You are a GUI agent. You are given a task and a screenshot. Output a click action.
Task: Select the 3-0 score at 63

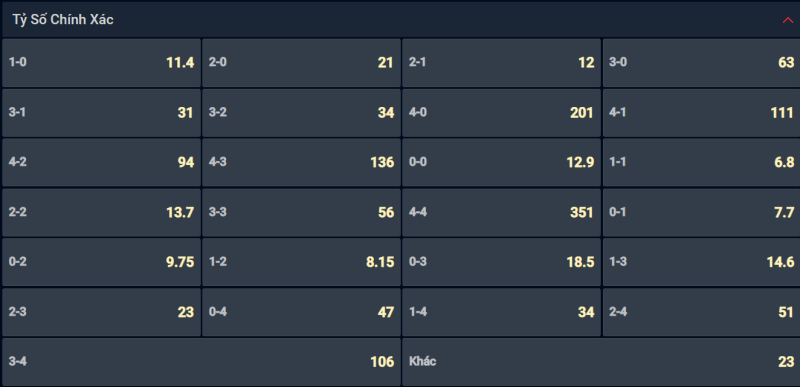[x=702, y=63]
